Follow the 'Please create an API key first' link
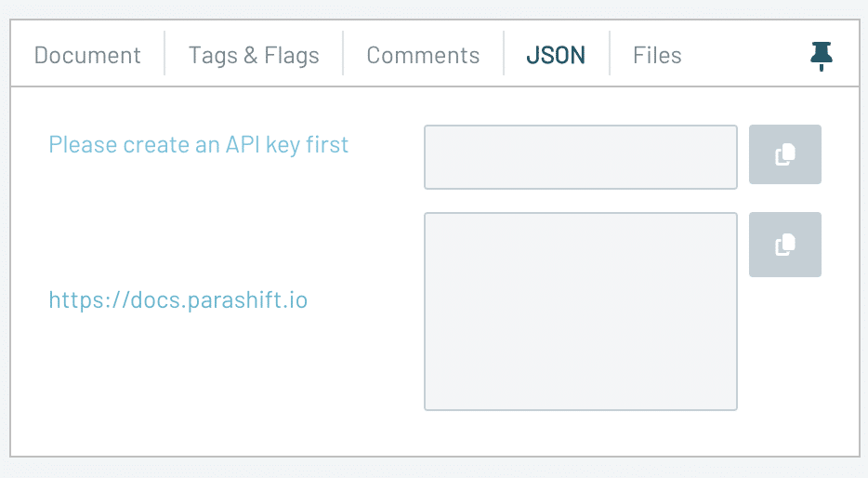868x478 pixels. click(199, 145)
